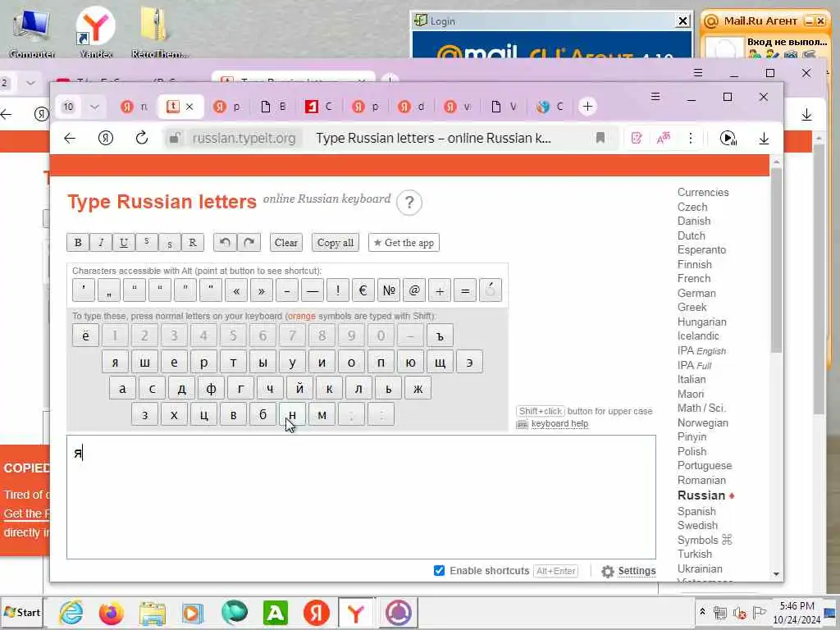Click address bar russian.typeit.org

point(244,138)
